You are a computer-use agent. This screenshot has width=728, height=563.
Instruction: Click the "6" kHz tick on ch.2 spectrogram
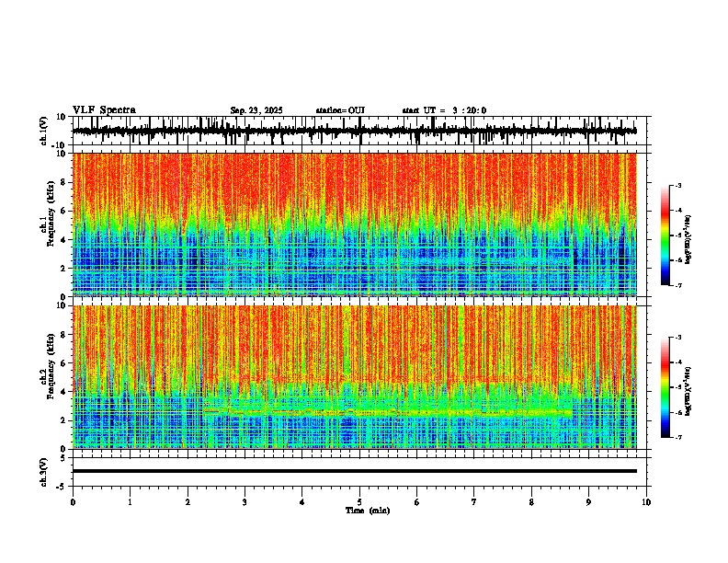click(x=64, y=363)
